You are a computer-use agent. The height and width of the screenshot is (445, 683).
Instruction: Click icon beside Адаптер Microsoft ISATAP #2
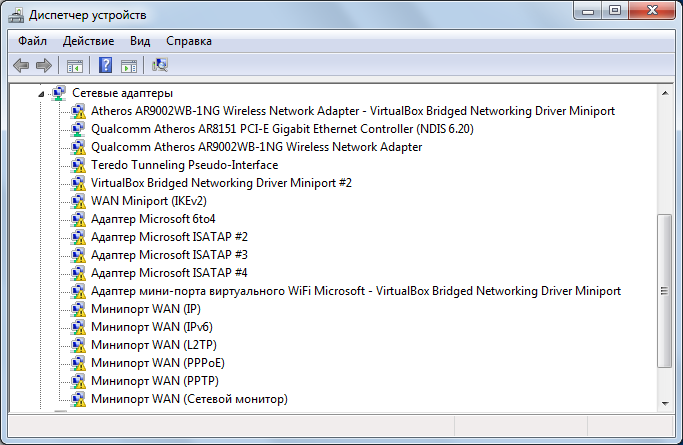(78, 237)
